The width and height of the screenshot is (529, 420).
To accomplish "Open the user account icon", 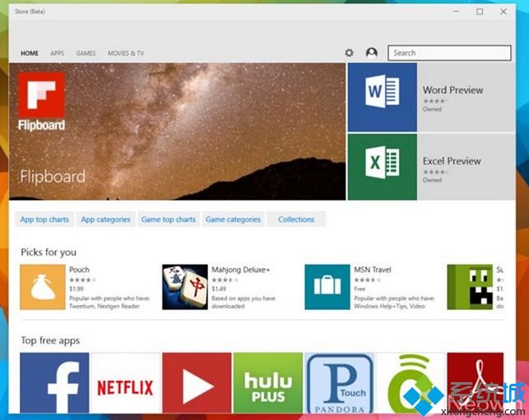I will [x=371, y=53].
